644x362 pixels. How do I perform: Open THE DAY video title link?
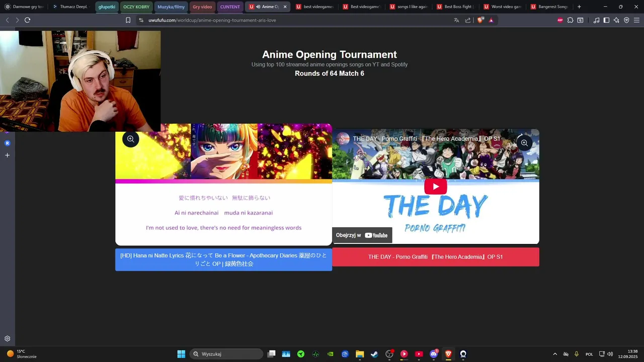click(x=426, y=139)
